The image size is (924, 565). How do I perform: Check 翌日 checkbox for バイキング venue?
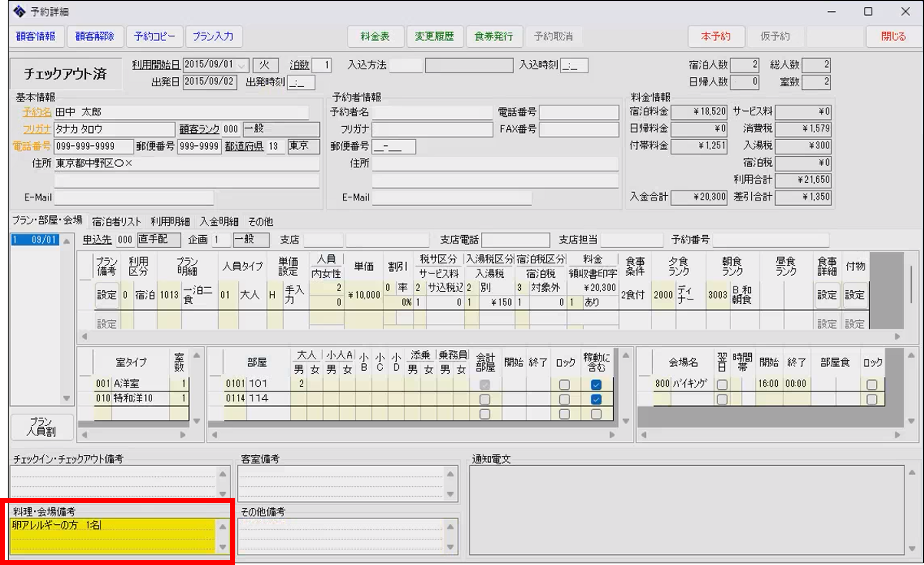[x=722, y=385]
